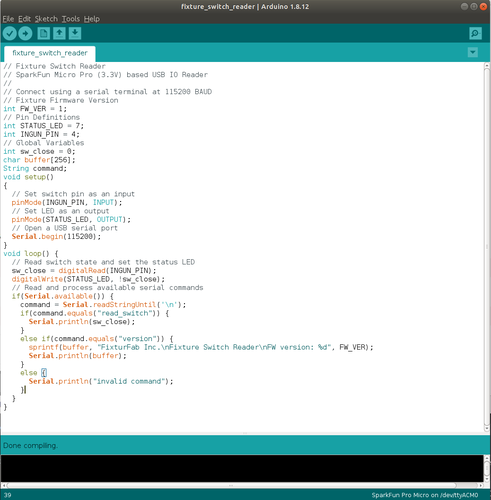491x500 pixels.
Task: Minimize the Arduino window
Action: pyautogui.click(x=464, y=7)
